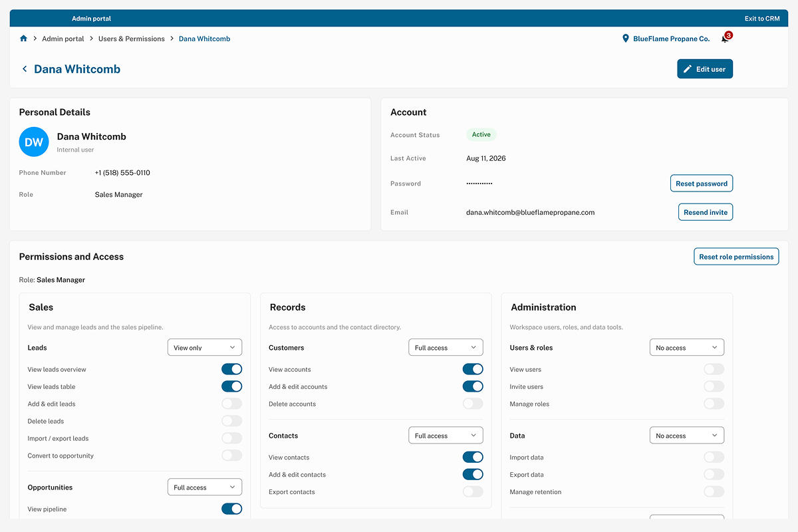Click the Administration section heading
The height and width of the screenshot is (532, 798).
tap(543, 307)
